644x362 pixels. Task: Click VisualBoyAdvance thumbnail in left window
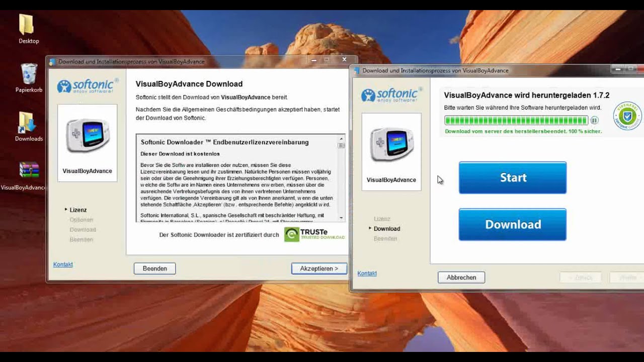(88, 143)
